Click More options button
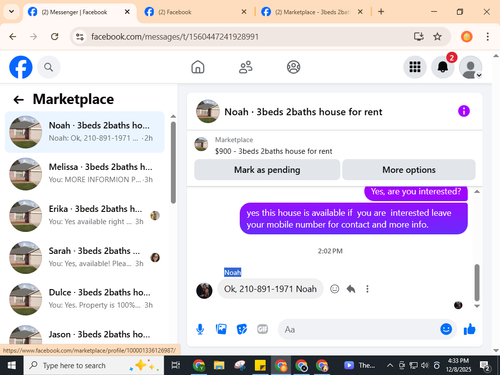Screen dimensions: 500x375 click(409, 170)
